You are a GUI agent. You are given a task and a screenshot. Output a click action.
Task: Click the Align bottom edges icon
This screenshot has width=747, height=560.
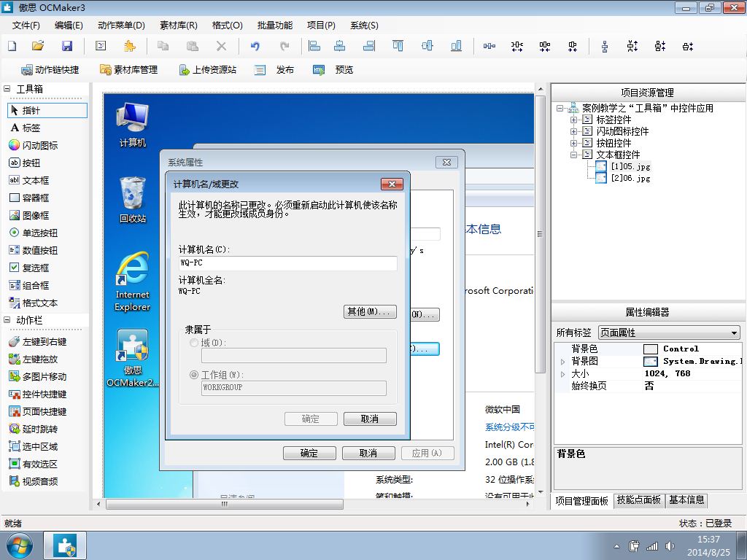(456, 46)
